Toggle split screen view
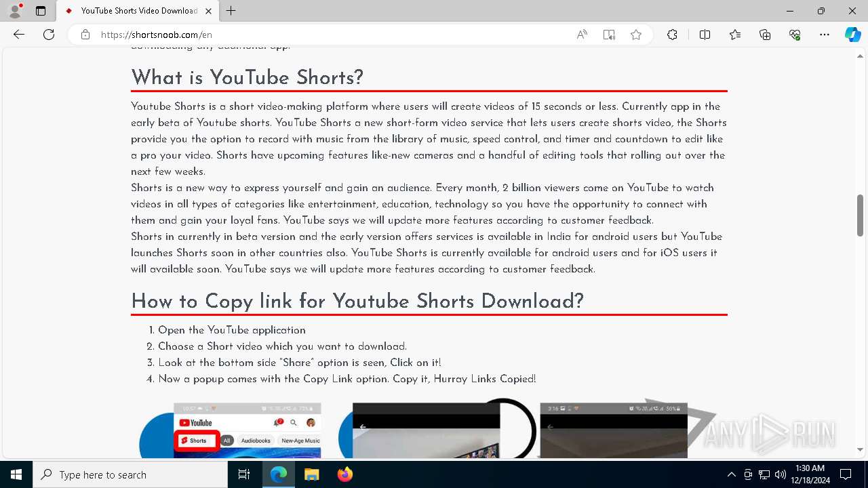 705,35
